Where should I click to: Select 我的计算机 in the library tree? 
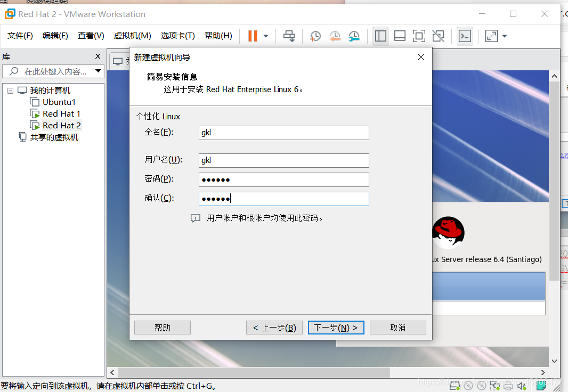(x=50, y=90)
